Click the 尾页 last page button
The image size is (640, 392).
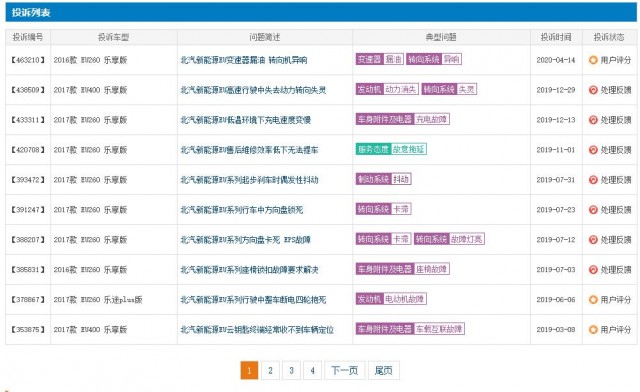point(384,370)
